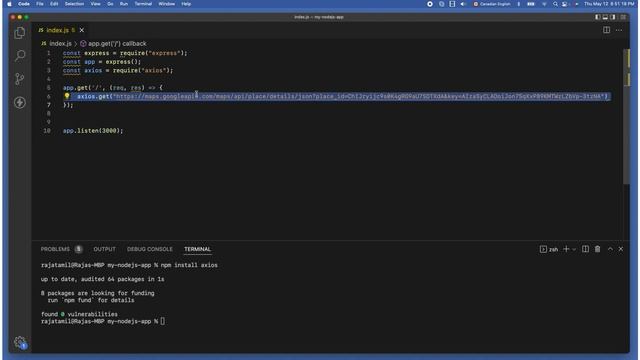Click the app.listen(3000) code line
Screen dimensions: 640x360
[x=93, y=131]
